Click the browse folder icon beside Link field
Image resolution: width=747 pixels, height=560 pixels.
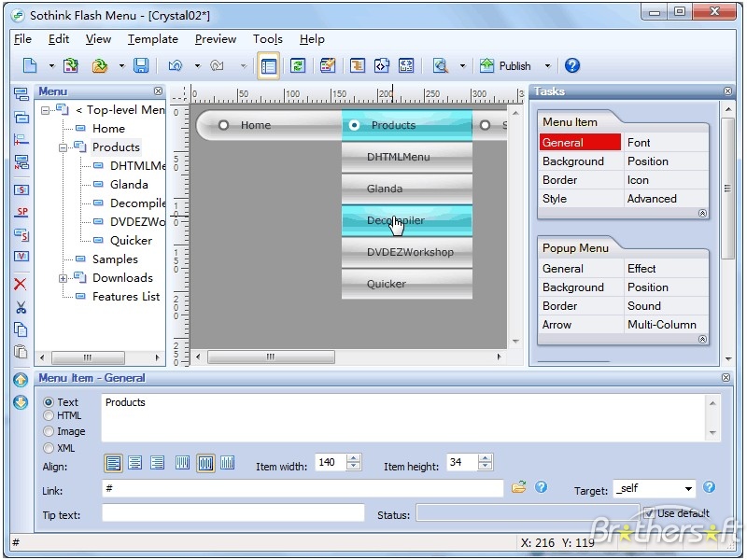coord(519,487)
